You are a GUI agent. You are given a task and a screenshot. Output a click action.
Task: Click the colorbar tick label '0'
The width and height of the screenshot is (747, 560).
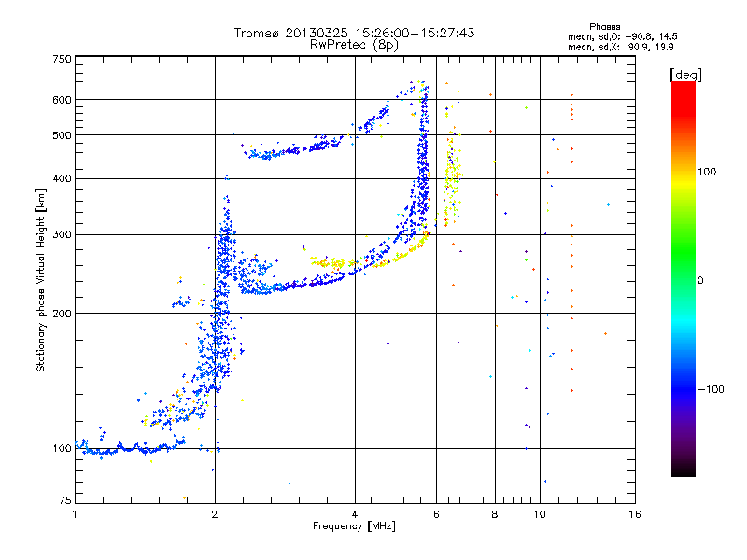(700, 280)
